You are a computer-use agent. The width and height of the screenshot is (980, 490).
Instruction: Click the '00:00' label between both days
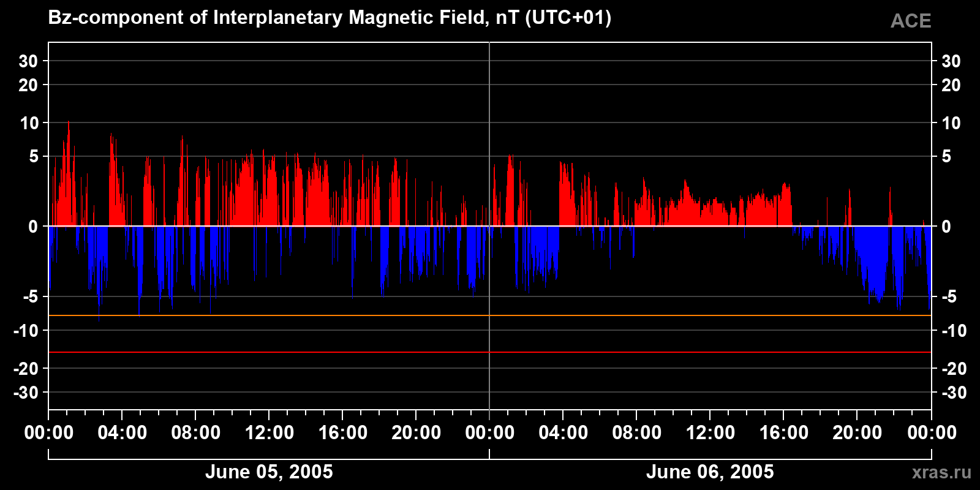490,433
